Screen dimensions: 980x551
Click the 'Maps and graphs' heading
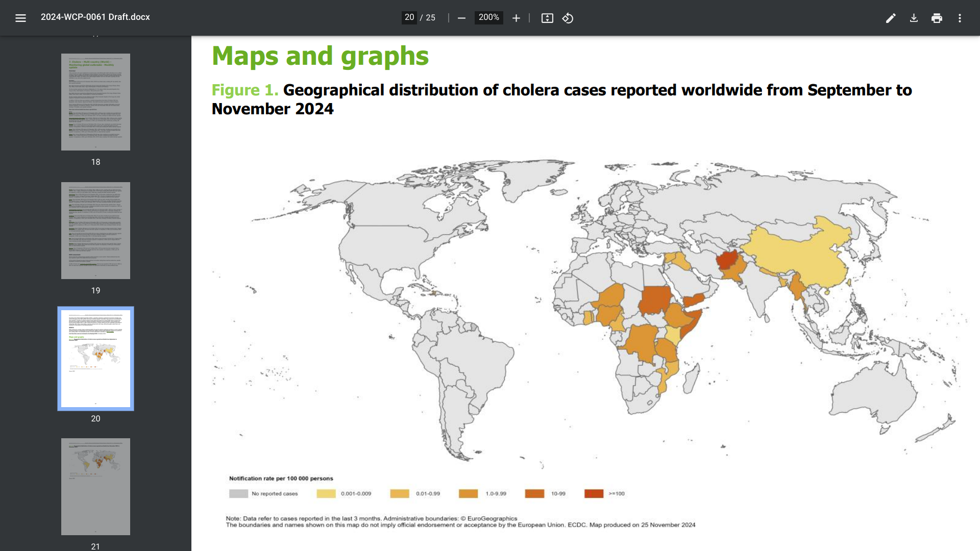320,56
